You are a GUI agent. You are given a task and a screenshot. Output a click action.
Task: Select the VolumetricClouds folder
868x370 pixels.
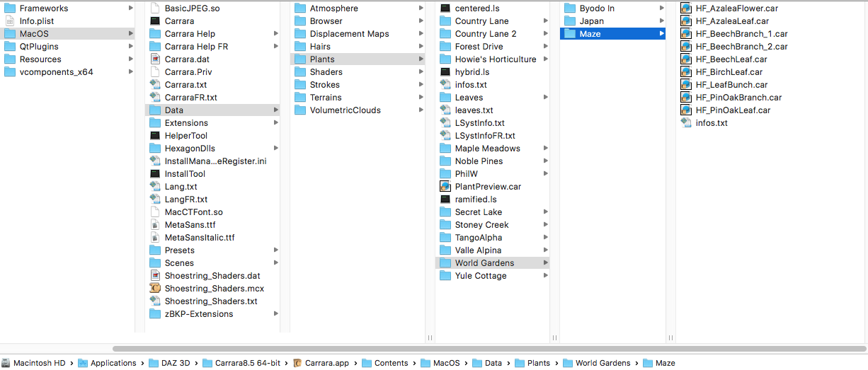pyautogui.click(x=358, y=110)
